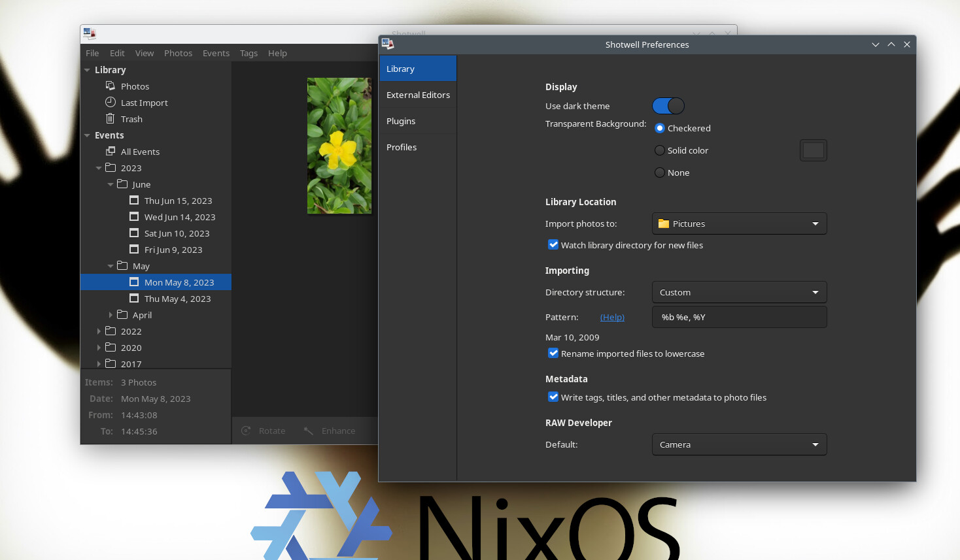Select Solid color background option
Viewport: 960px width, 560px height.
(660, 150)
